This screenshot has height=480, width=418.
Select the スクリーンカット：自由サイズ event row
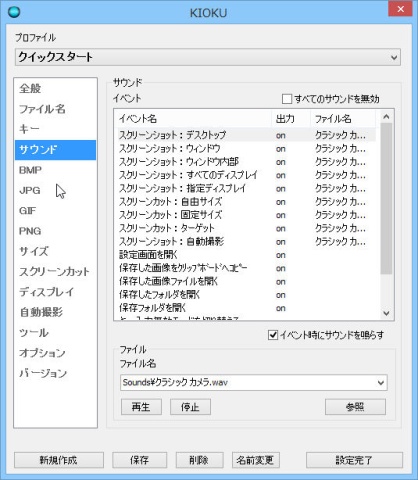[247, 202]
